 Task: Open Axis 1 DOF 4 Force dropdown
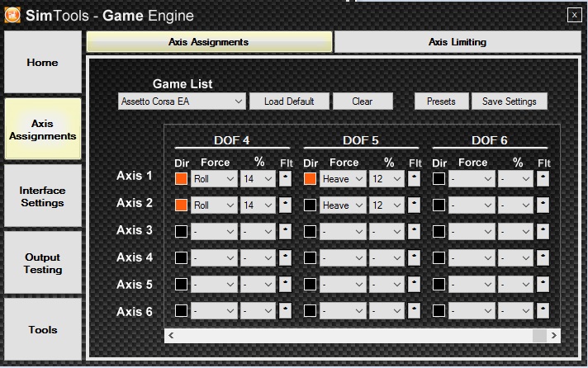click(214, 179)
